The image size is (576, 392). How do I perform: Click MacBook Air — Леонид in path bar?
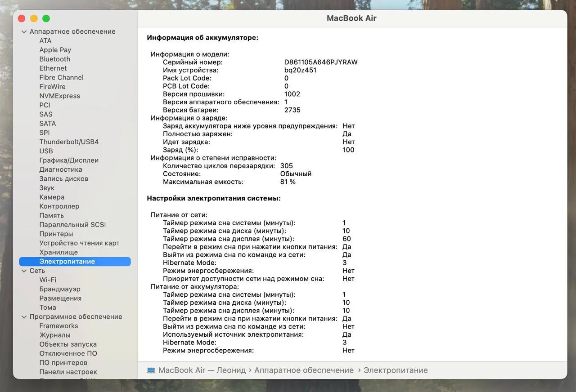click(202, 370)
